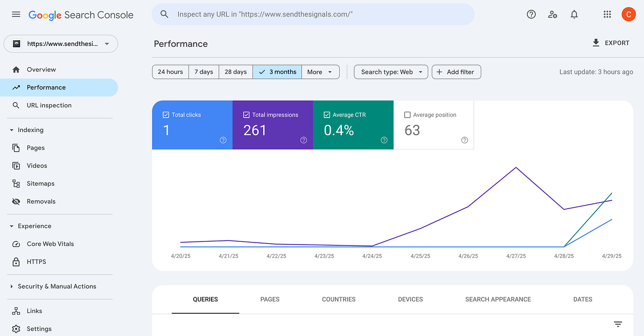The width and height of the screenshot is (644, 336).
Task: Click the site property favicon
Action: pyautogui.click(x=16, y=44)
